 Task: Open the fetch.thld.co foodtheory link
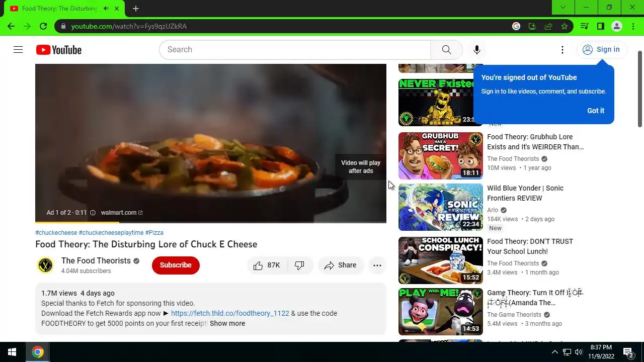coord(230,313)
